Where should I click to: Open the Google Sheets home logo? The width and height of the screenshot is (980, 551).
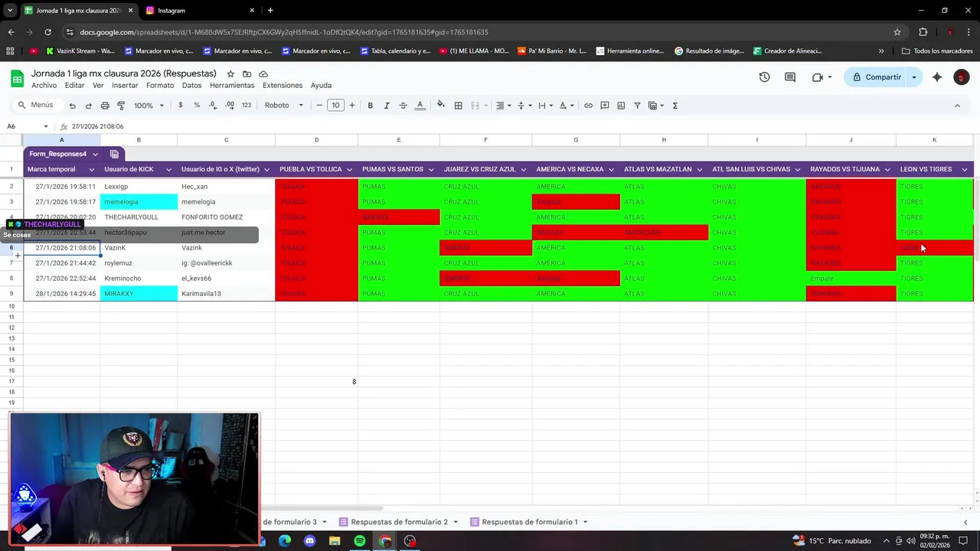tap(17, 78)
